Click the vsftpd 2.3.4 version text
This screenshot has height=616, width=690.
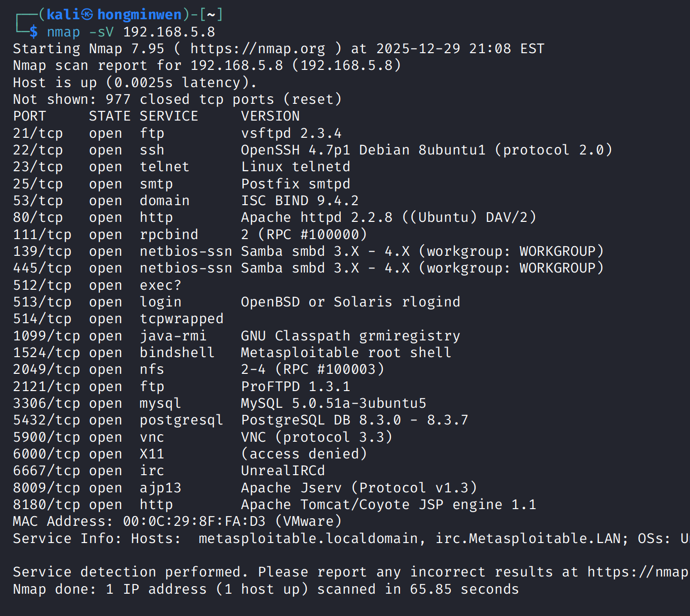tap(291, 133)
